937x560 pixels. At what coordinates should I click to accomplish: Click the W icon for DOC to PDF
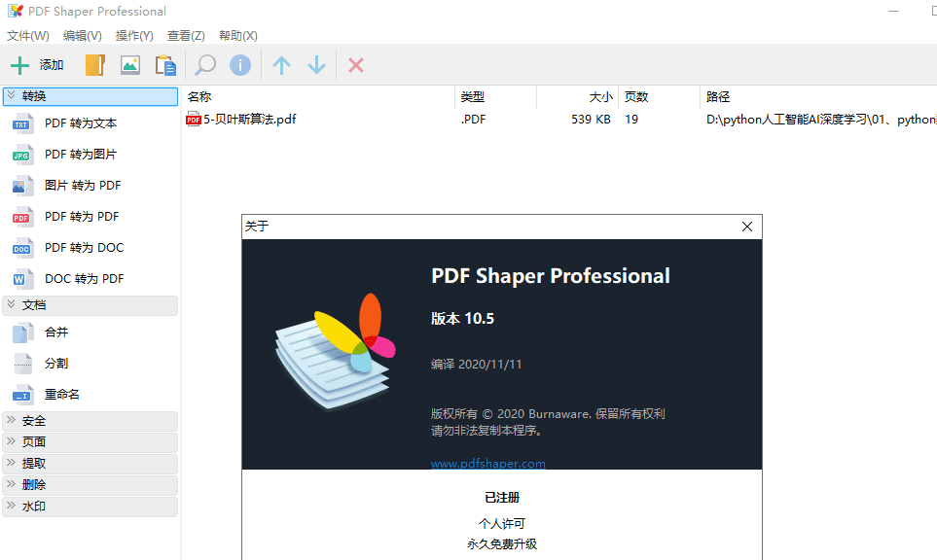pyautogui.click(x=22, y=279)
